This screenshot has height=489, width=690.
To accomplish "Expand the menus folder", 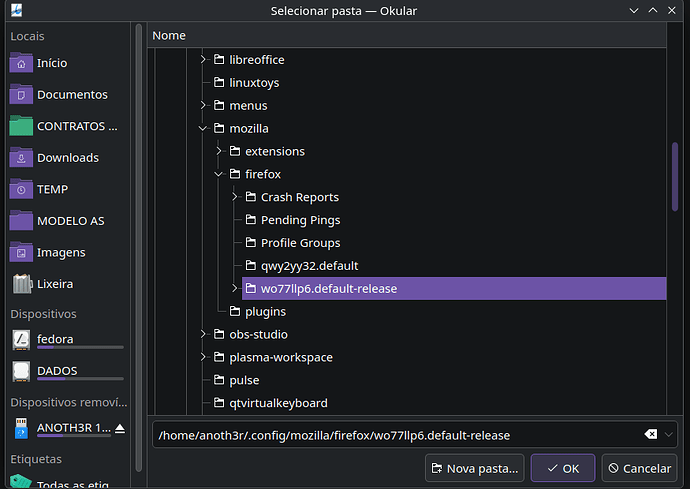I will pos(203,105).
